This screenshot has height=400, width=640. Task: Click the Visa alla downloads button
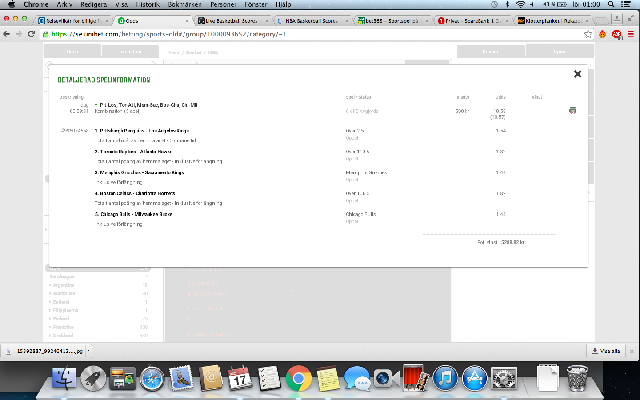pyautogui.click(x=606, y=351)
